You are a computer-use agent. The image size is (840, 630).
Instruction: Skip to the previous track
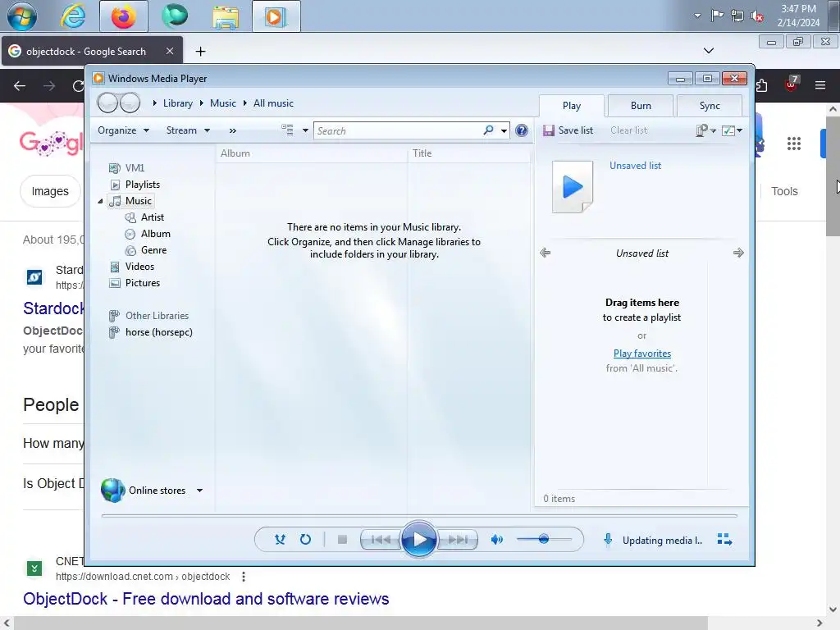(381, 540)
